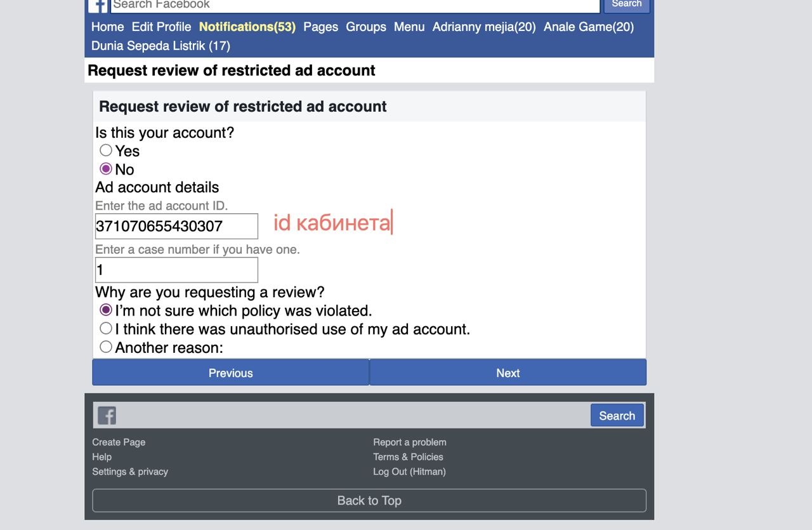Click the Search button in header
812x530 pixels.
tap(627, 4)
